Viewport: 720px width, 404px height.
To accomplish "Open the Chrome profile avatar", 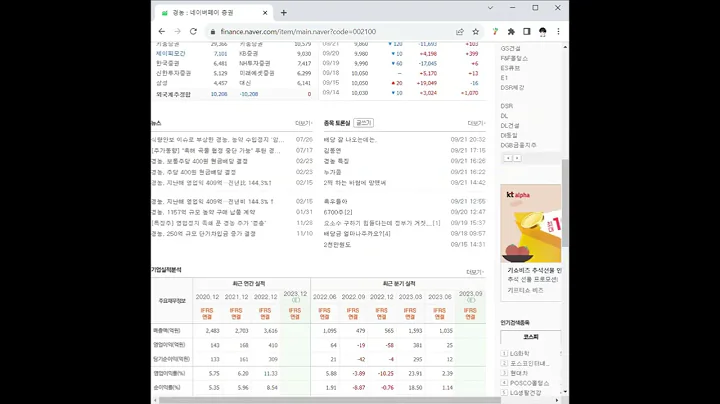I will (x=543, y=32).
